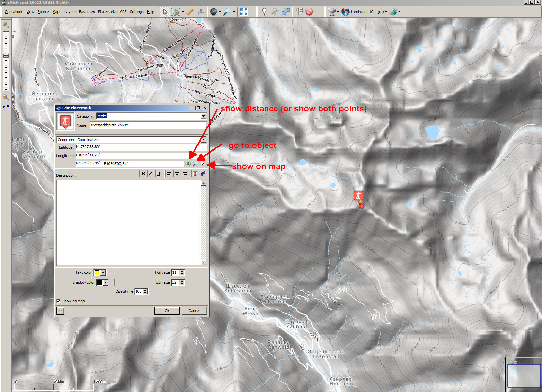
Task: Select the ruler distance measurement tool
Action: click(190, 12)
